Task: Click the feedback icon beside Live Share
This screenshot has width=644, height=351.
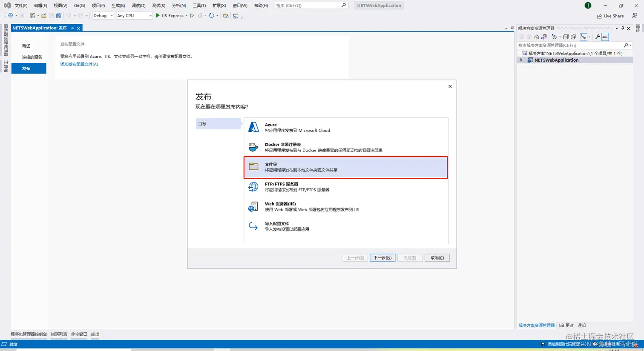Action: click(635, 16)
